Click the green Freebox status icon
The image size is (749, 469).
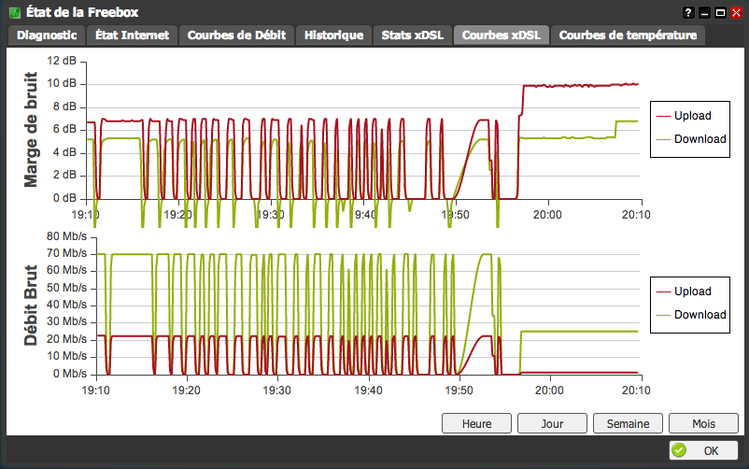pos(15,12)
